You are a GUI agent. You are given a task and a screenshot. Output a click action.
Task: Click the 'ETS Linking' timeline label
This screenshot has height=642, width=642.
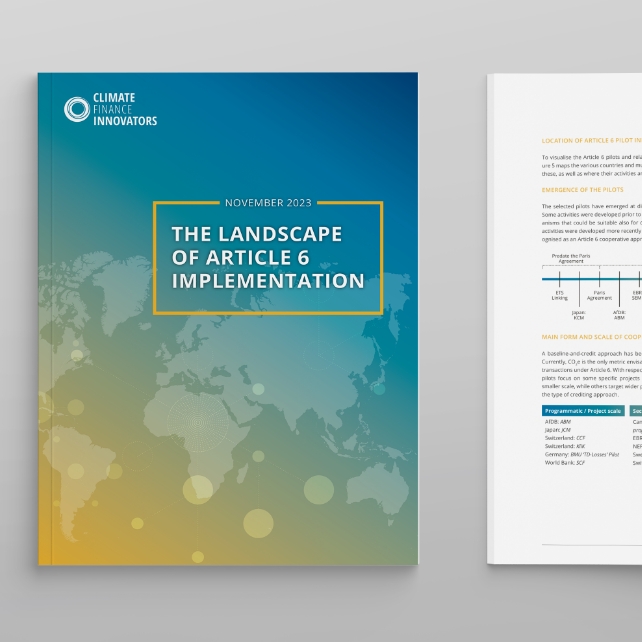pos(559,295)
